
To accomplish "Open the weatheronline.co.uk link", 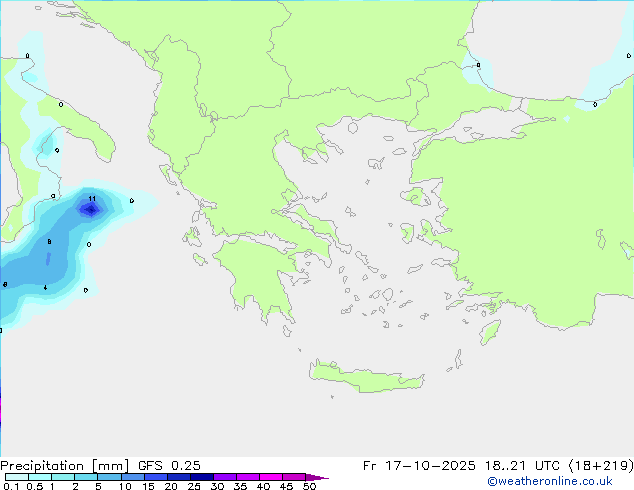I will 549,481.
